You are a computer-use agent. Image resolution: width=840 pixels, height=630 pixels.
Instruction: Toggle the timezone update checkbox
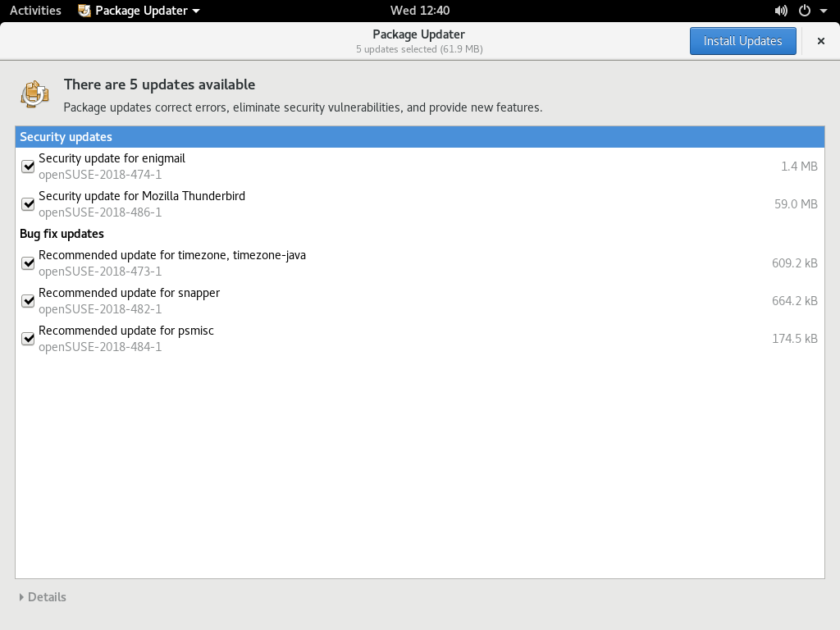28,263
